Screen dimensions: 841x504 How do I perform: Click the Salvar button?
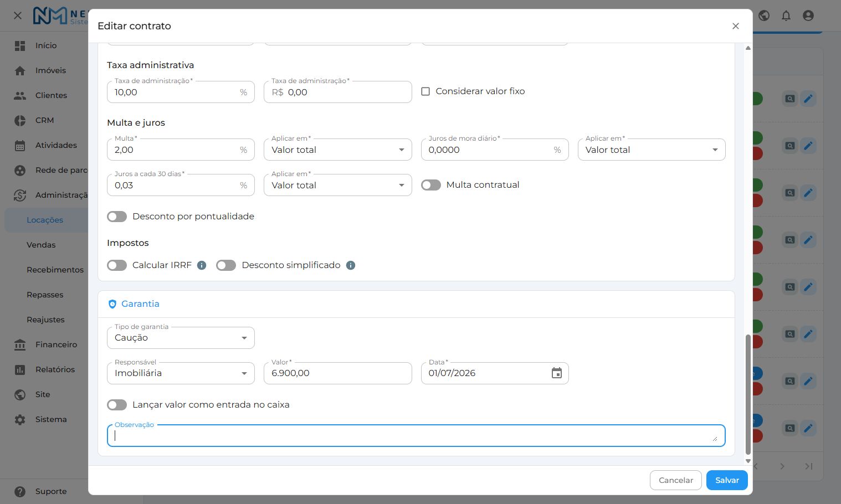(x=727, y=480)
